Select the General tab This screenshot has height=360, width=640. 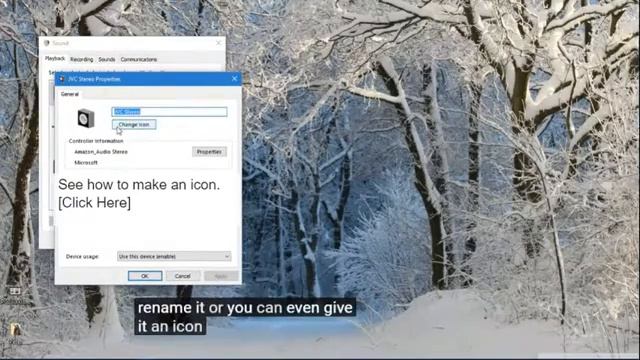tap(69, 94)
